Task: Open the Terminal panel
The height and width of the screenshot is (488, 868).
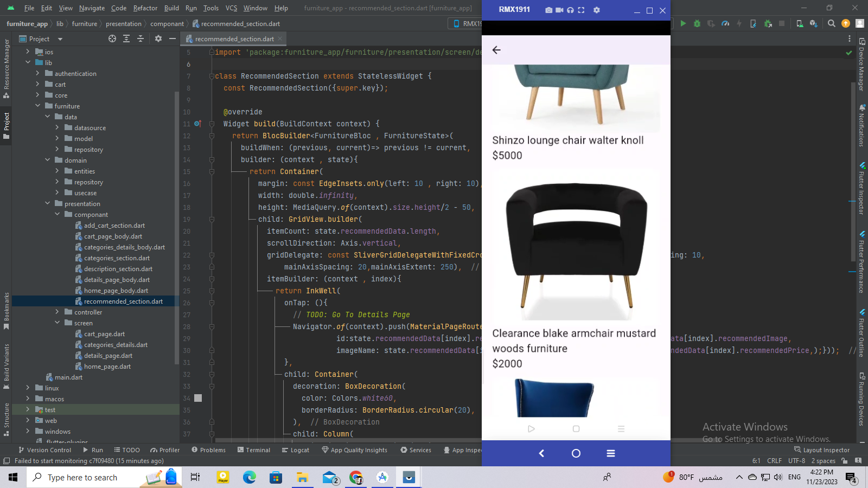Action: point(253,450)
